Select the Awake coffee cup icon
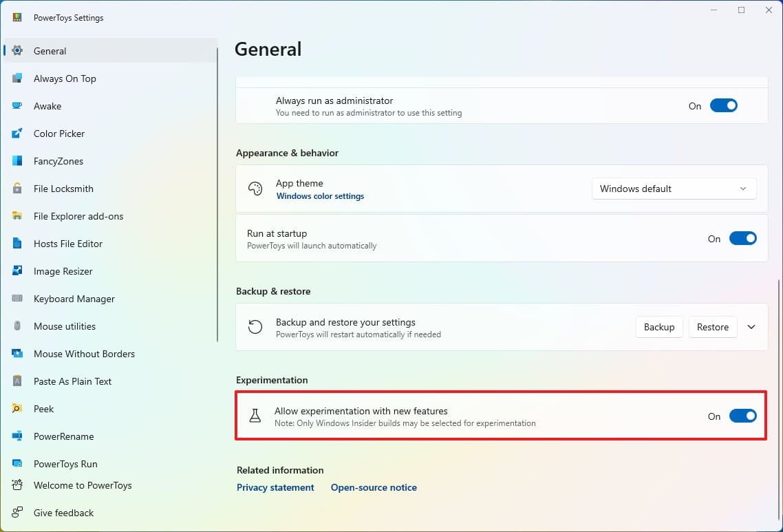 pyautogui.click(x=17, y=106)
